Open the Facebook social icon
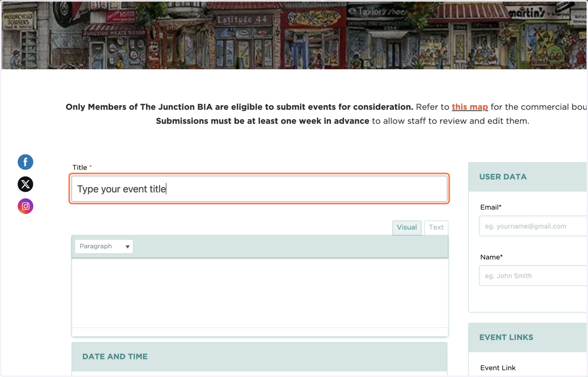This screenshot has width=588, height=377. coord(25,162)
